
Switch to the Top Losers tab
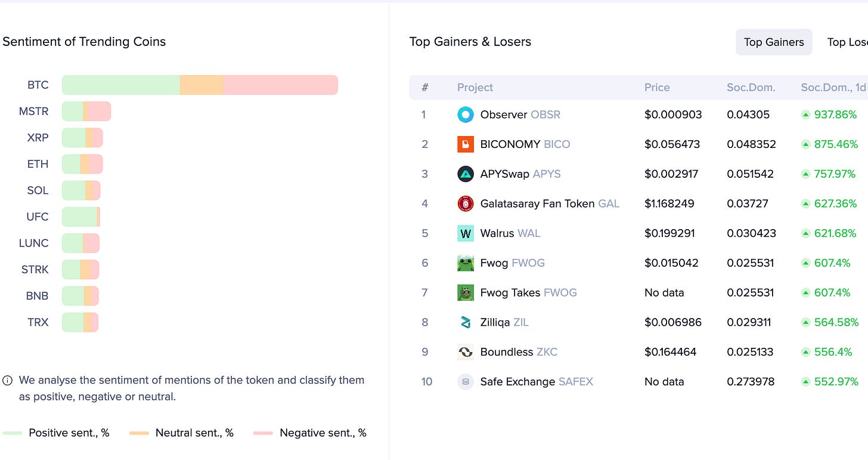coord(847,42)
